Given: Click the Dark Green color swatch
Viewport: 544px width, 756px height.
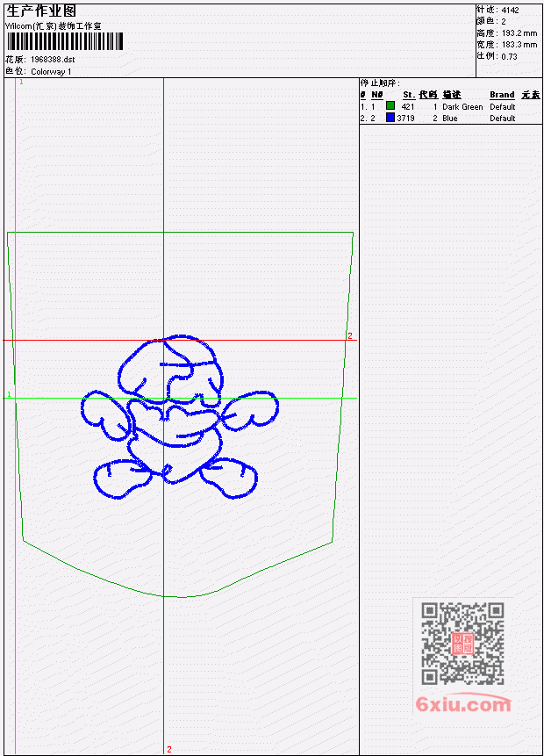Looking at the screenshot, I should point(390,105).
